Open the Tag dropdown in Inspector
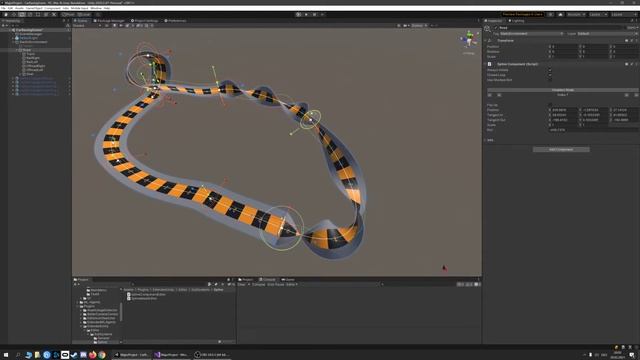Screen dimensions: 640x360 click(x=531, y=33)
